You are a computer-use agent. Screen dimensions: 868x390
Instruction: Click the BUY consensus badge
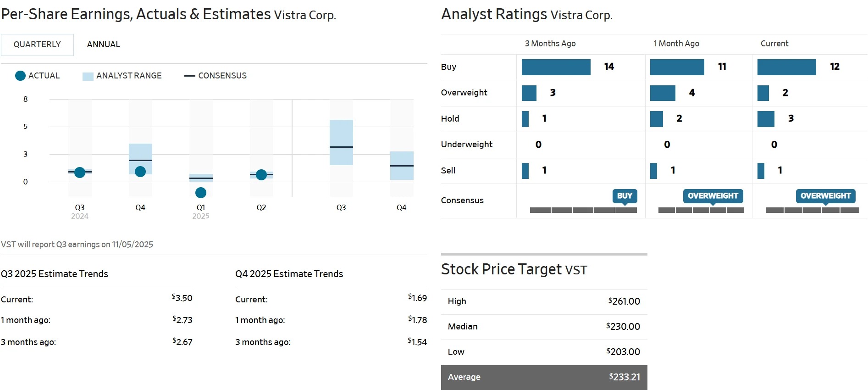point(625,196)
